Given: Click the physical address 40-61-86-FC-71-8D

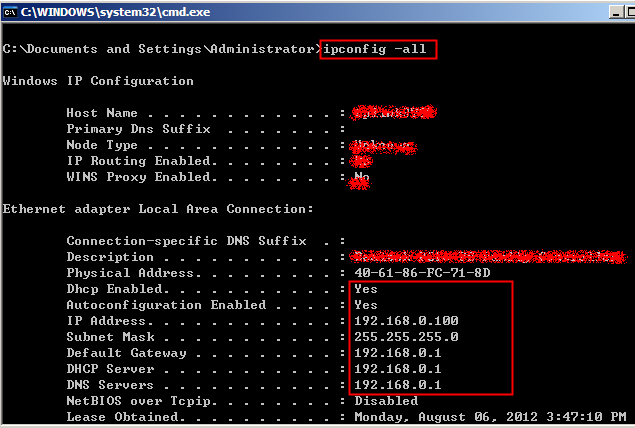Looking at the screenshot, I should tap(422, 273).
